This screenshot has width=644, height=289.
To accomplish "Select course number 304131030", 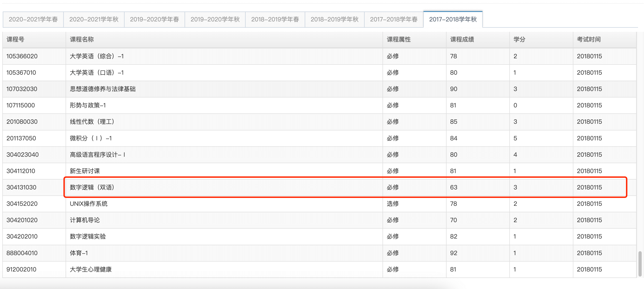I will tap(21, 187).
